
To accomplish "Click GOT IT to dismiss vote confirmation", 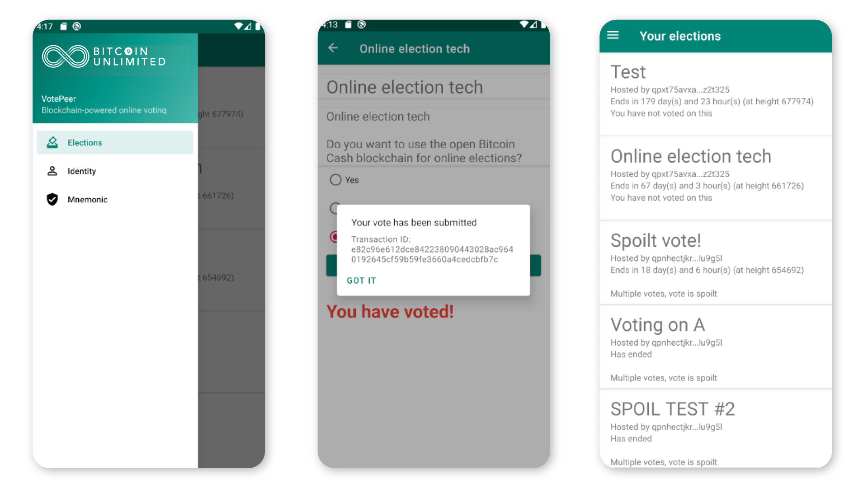I will (x=362, y=280).
